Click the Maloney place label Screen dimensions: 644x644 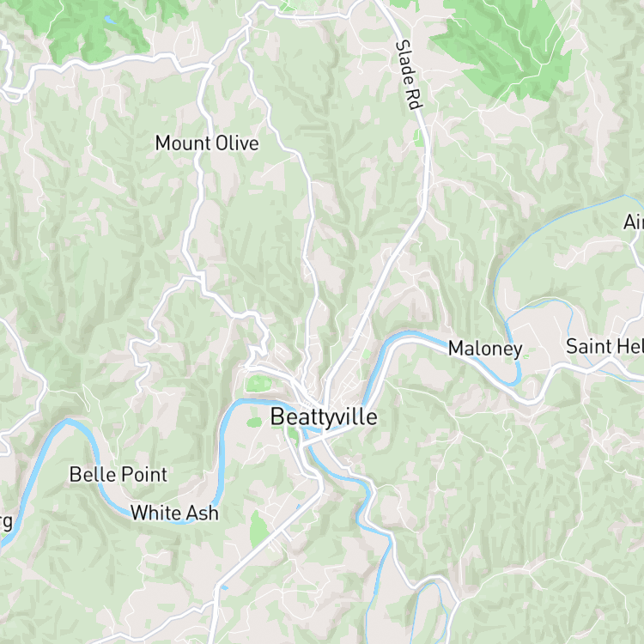click(x=485, y=349)
